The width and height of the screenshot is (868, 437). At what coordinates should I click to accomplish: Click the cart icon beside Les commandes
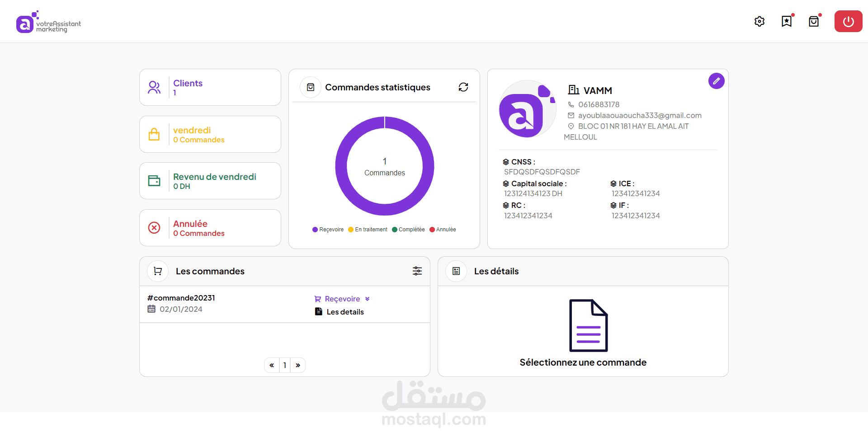[x=158, y=271]
